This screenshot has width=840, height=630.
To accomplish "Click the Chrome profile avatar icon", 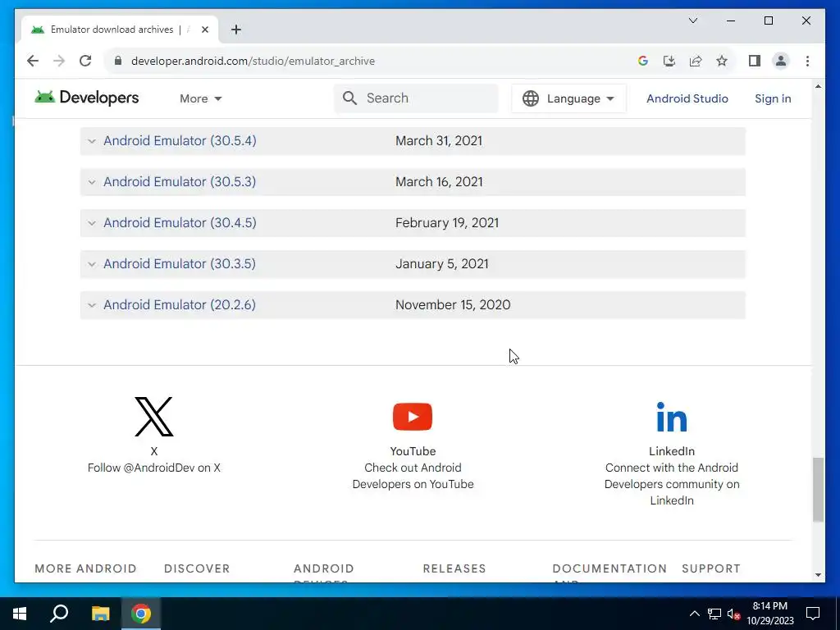I will pyautogui.click(x=781, y=61).
